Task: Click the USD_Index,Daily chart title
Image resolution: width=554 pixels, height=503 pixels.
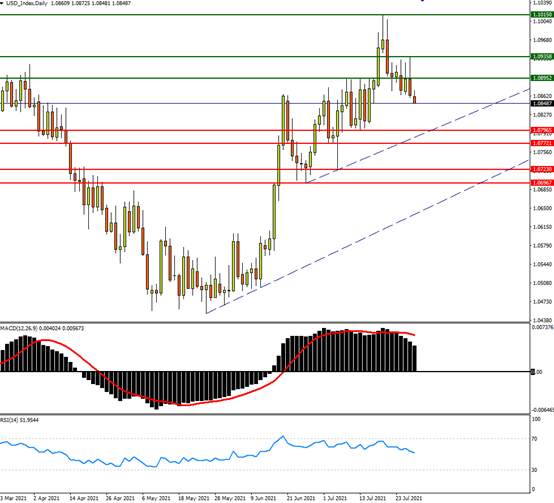Action: [26, 4]
